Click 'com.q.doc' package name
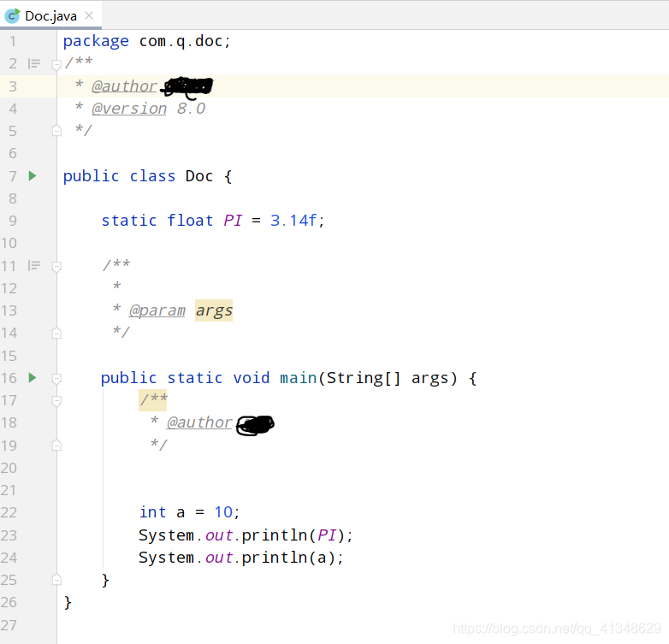The width and height of the screenshot is (669, 644). (x=181, y=41)
